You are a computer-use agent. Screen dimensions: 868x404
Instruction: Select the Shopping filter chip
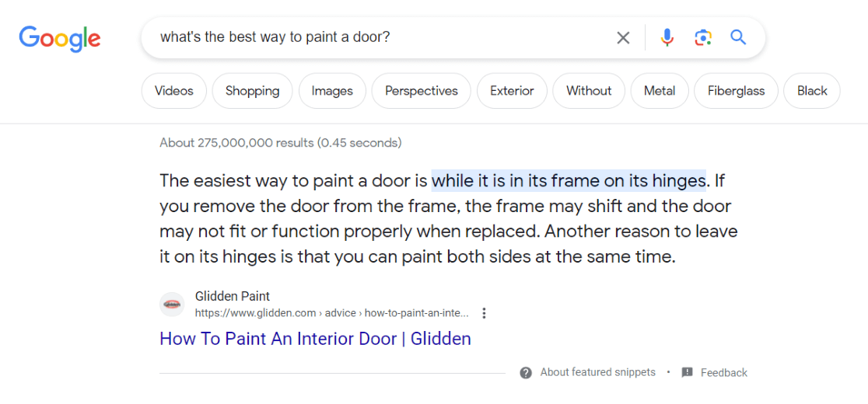pyautogui.click(x=252, y=91)
